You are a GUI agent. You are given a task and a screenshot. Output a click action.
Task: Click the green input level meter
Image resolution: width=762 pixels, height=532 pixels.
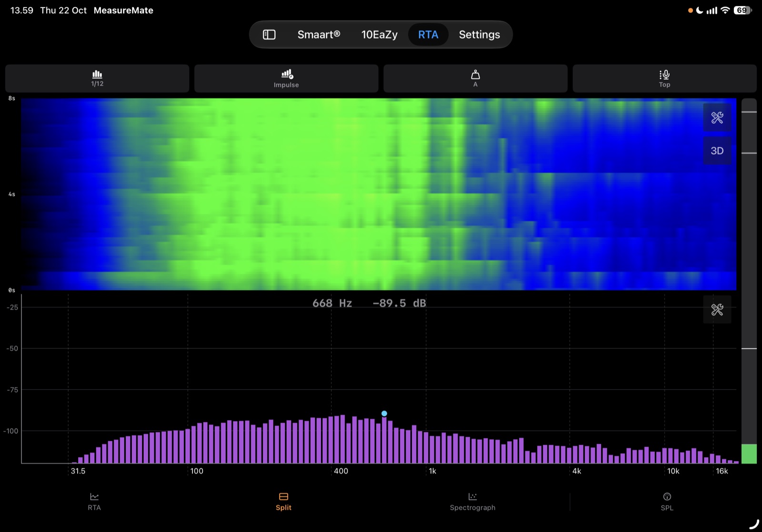coord(749,453)
